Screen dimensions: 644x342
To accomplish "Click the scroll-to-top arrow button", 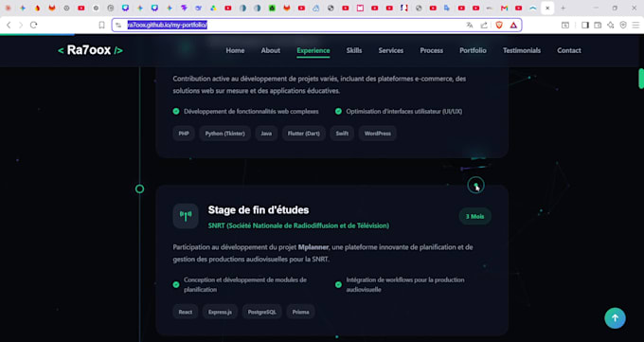I will point(615,317).
